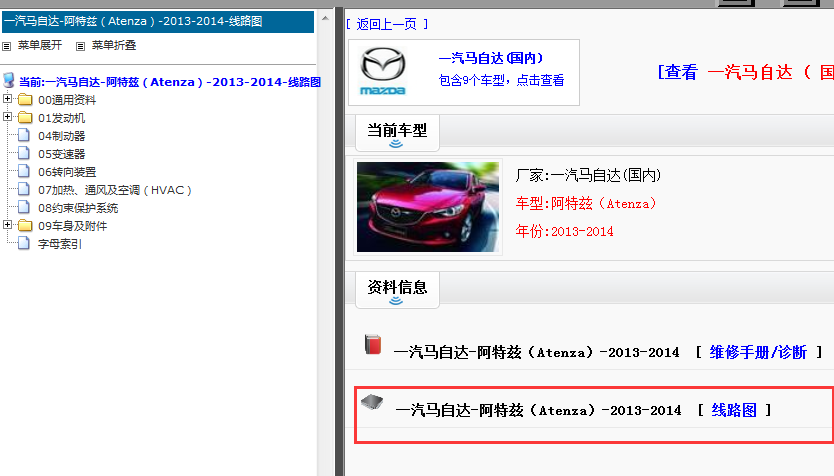
Task: Click the computer icon before 当前:一汽马自达
Action: [9, 80]
